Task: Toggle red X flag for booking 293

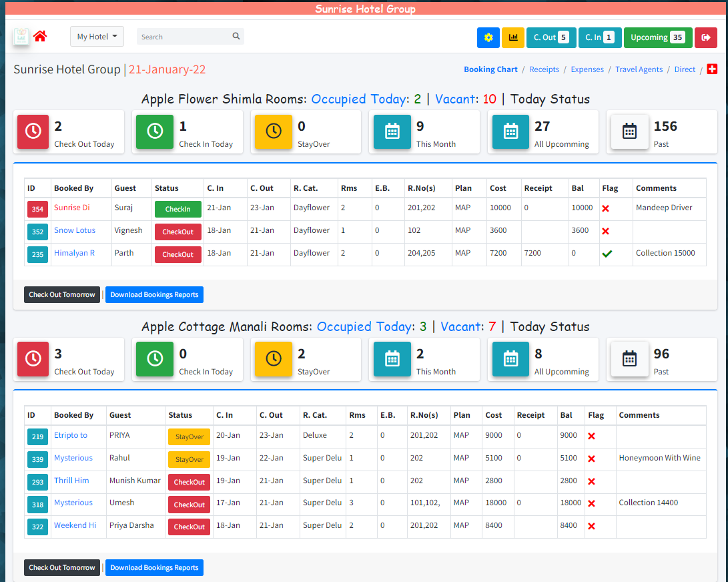Action: pyautogui.click(x=591, y=482)
